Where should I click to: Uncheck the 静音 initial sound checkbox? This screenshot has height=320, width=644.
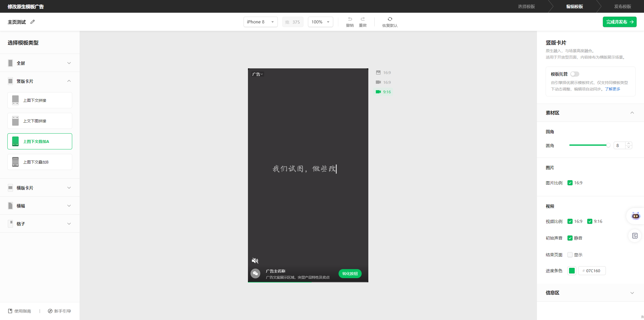(570, 238)
